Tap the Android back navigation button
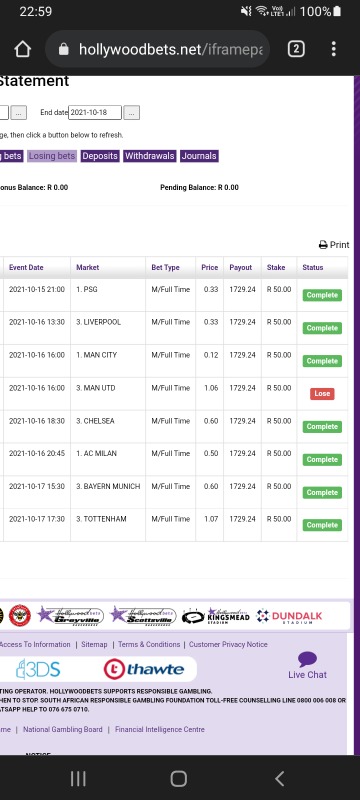 [x=279, y=779]
